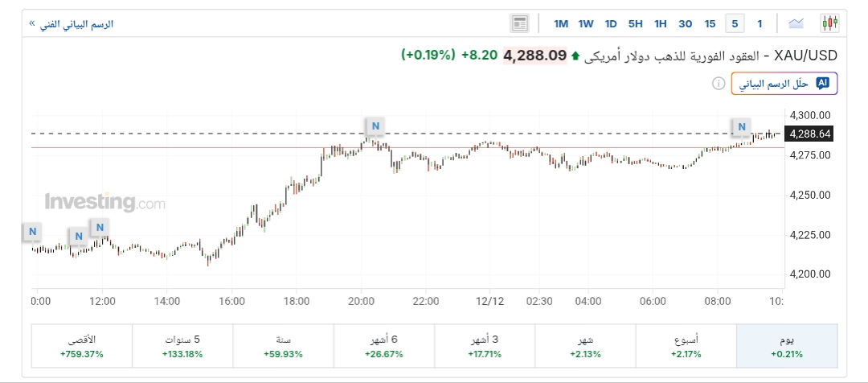Open the leftmost N news marker
This screenshot has width=868, height=383.
click(x=32, y=232)
